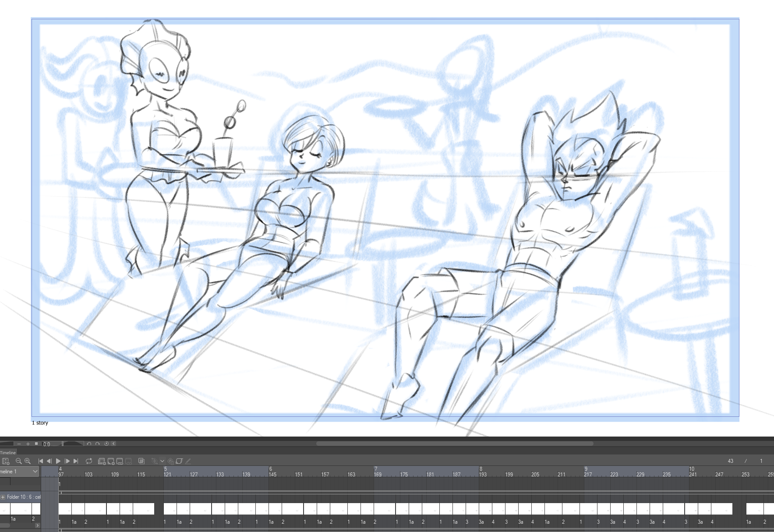Rotate canvas right with clockwise arrow
Screen dimensions: 774x532
(x=98, y=444)
